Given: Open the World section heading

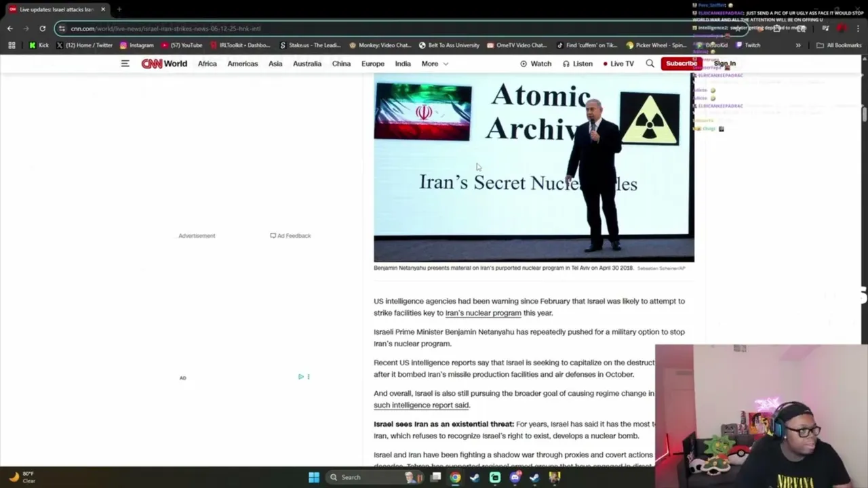Looking at the screenshot, I should (x=176, y=64).
